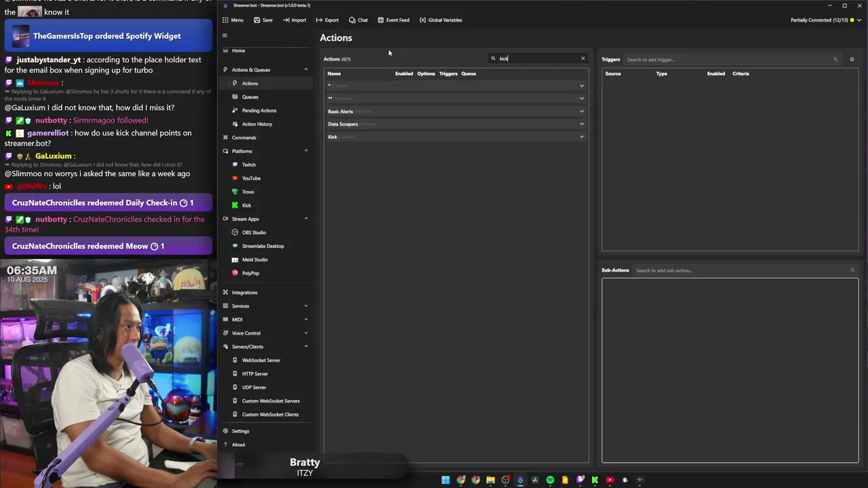Click Save in the toolbar

click(x=263, y=20)
